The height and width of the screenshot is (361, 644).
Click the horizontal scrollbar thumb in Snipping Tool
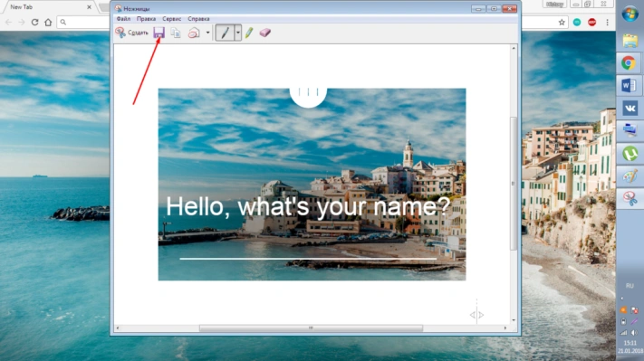pos(311,328)
